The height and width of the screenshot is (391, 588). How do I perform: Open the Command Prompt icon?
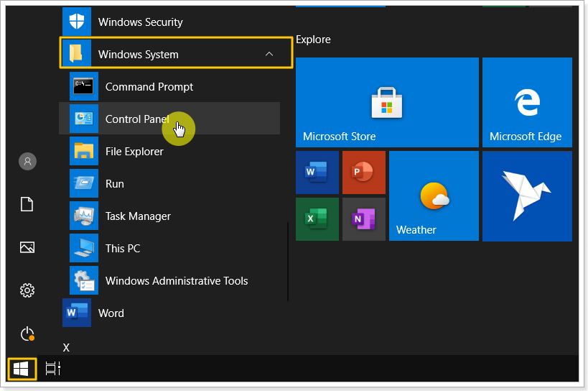coord(84,86)
